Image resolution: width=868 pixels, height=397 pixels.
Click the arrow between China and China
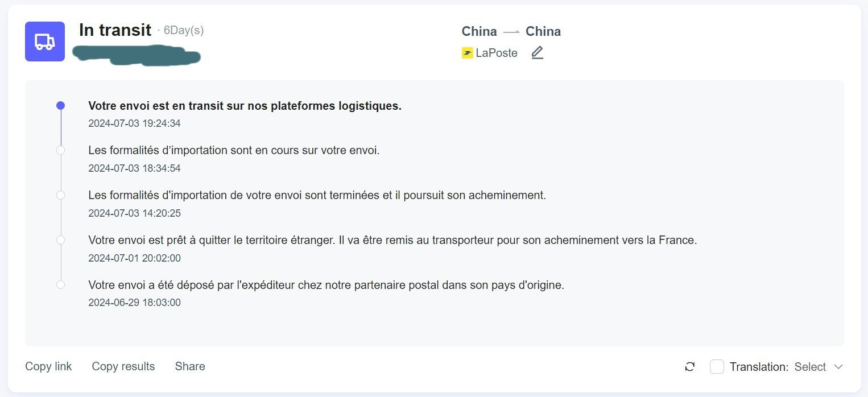click(511, 32)
